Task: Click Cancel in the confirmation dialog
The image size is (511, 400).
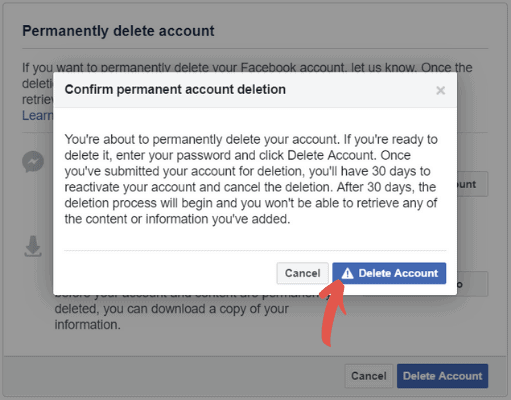Action: (x=302, y=273)
